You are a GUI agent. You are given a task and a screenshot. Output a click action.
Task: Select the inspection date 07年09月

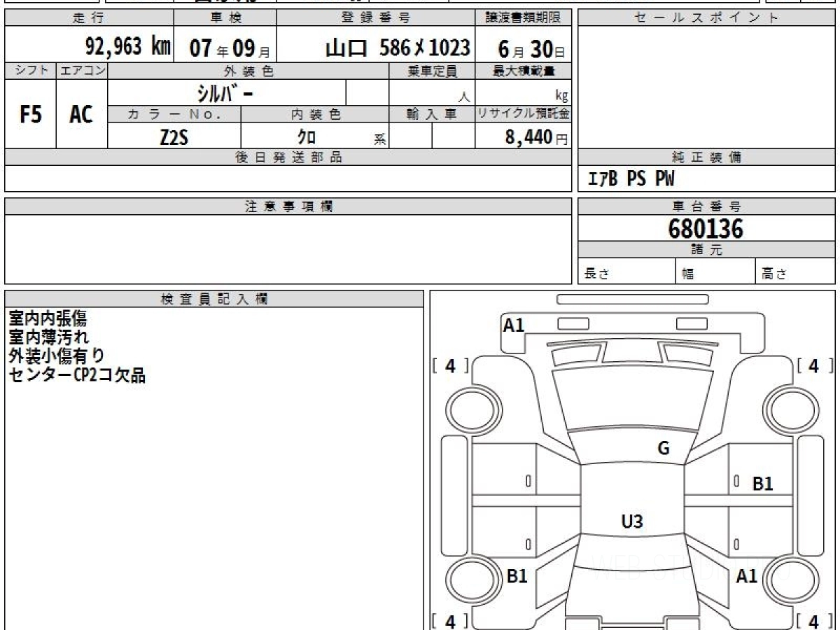coord(230,49)
